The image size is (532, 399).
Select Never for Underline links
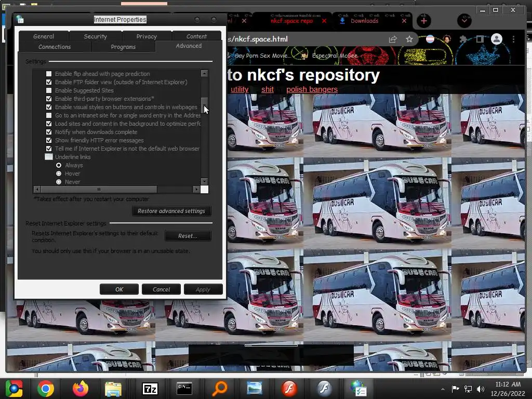59,182
